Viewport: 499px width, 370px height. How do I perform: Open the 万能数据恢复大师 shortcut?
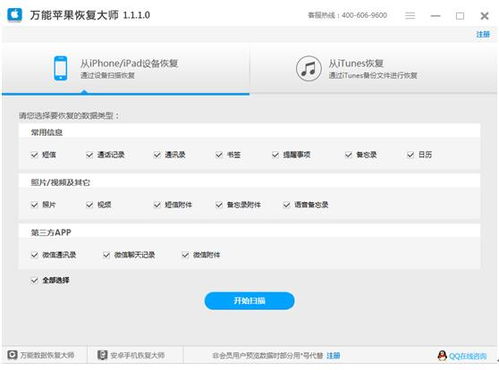[41, 355]
